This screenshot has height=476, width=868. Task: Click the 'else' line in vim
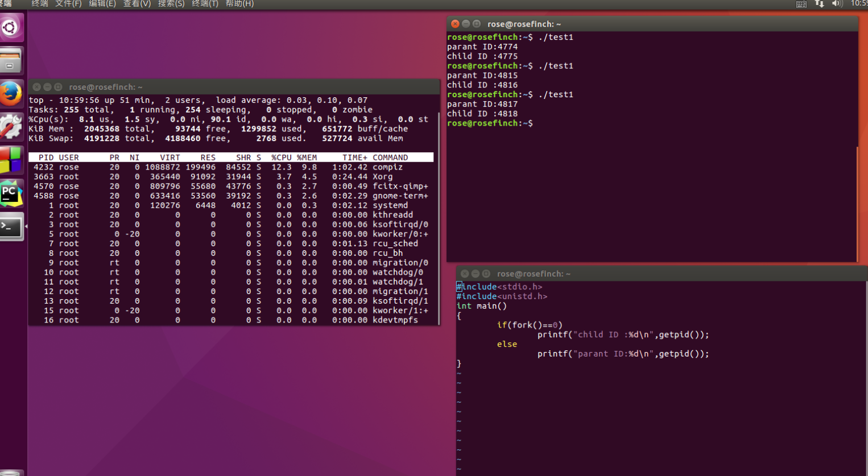click(507, 344)
